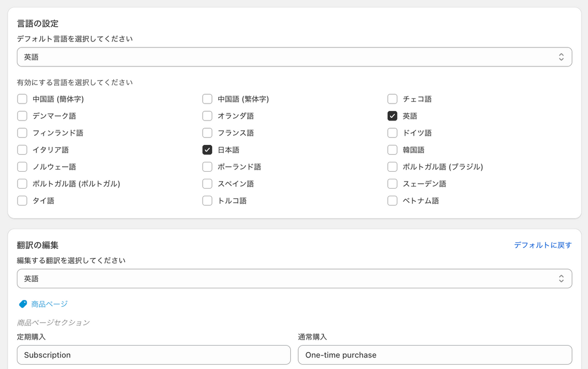Click the chevron arrows in default language selector
The image size is (588, 369).
[561, 57]
